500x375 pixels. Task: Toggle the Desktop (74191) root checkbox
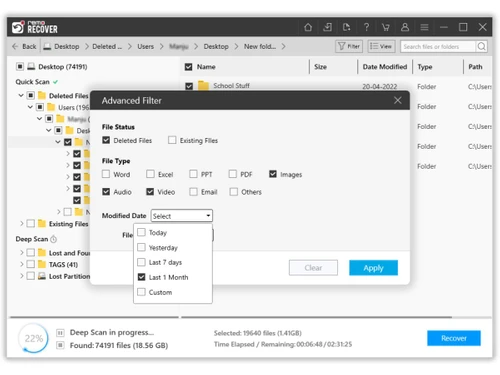pyautogui.click(x=20, y=67)
